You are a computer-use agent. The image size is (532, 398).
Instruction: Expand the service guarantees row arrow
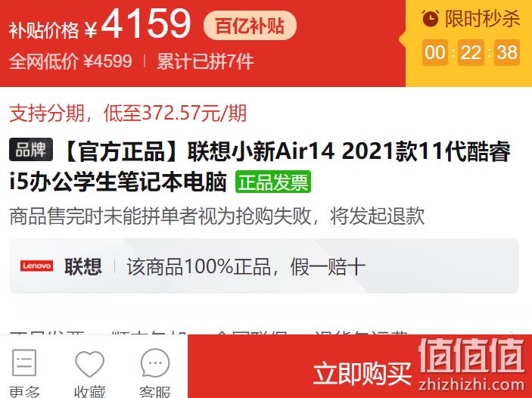click(x=512, y=332)
